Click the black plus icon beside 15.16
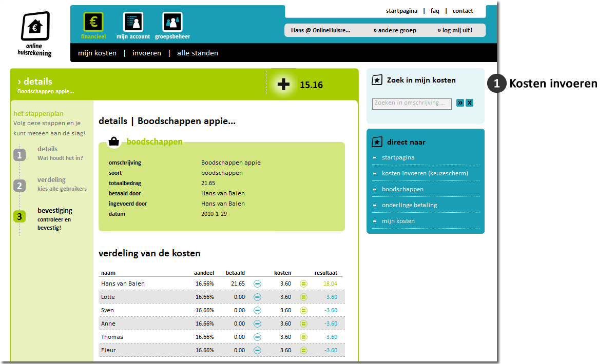This screenshot has height=364, width=616. coord(283,85)
